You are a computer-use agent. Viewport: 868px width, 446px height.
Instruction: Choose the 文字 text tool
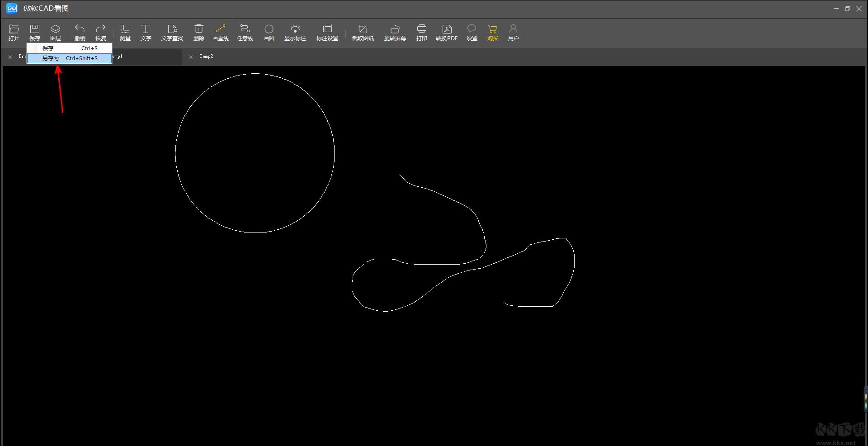(x=146, y=33)
